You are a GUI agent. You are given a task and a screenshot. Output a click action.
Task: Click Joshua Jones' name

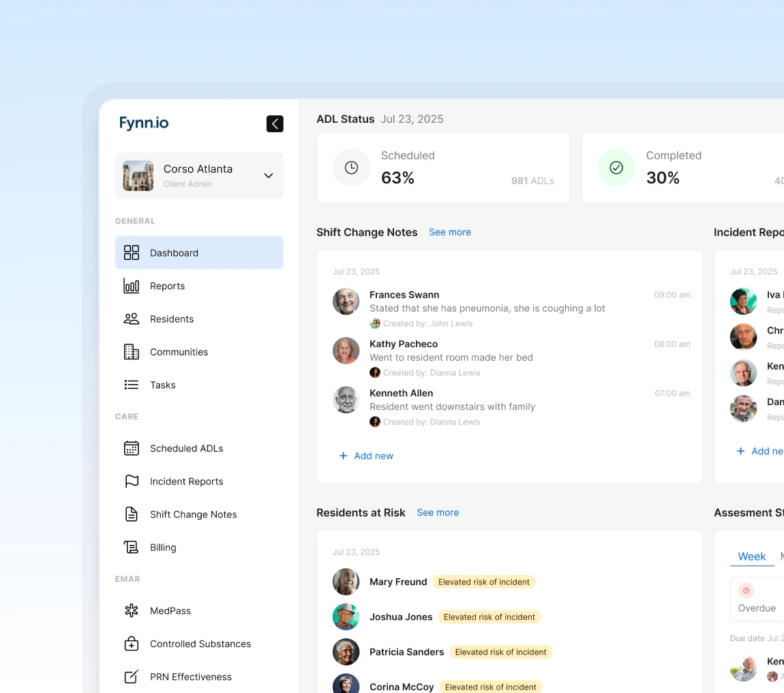pos(401,617)
